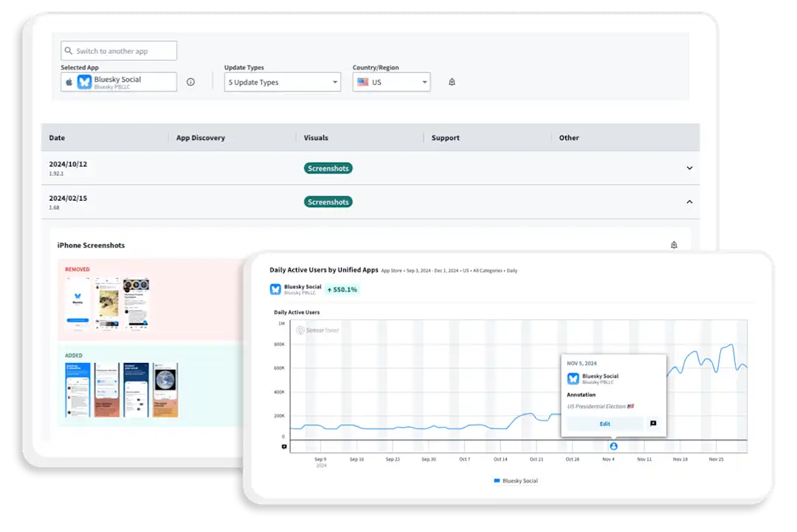The height and width of the screenshot is (532, 797).
Task: Click the App Discovery column header
Action: click(200, 138)
